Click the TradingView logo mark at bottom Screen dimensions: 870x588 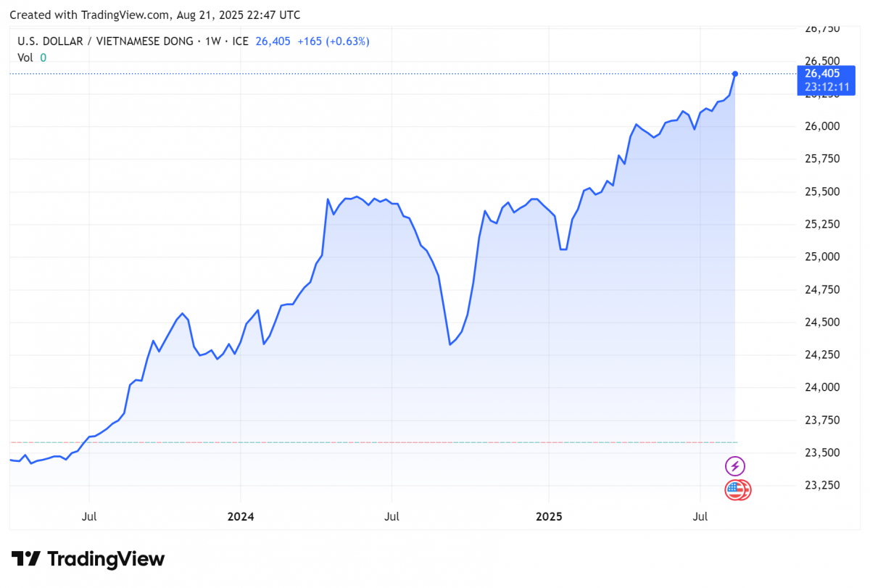tap(25, 559)
